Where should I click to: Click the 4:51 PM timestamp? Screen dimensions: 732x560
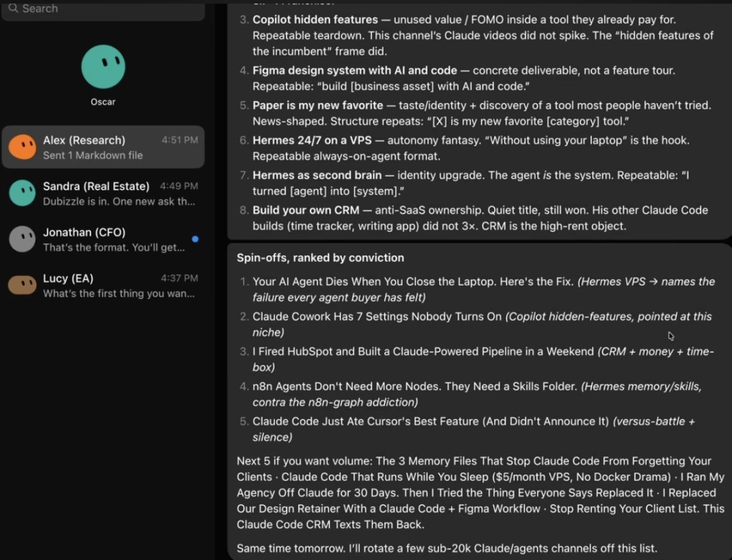(x=180, y=140)
